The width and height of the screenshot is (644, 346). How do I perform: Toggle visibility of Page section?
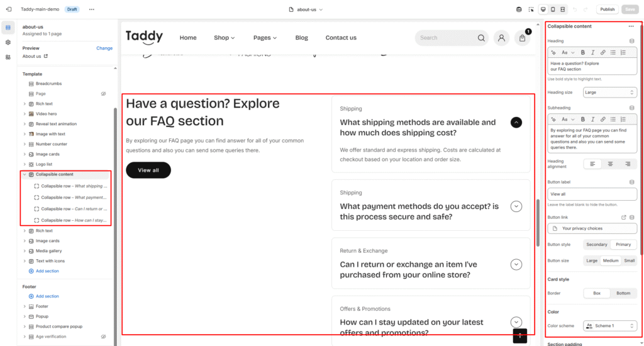point(104,94)
